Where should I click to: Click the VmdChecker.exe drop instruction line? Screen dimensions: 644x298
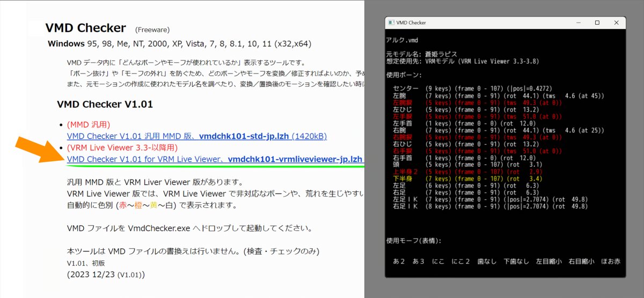click(189, 228)
